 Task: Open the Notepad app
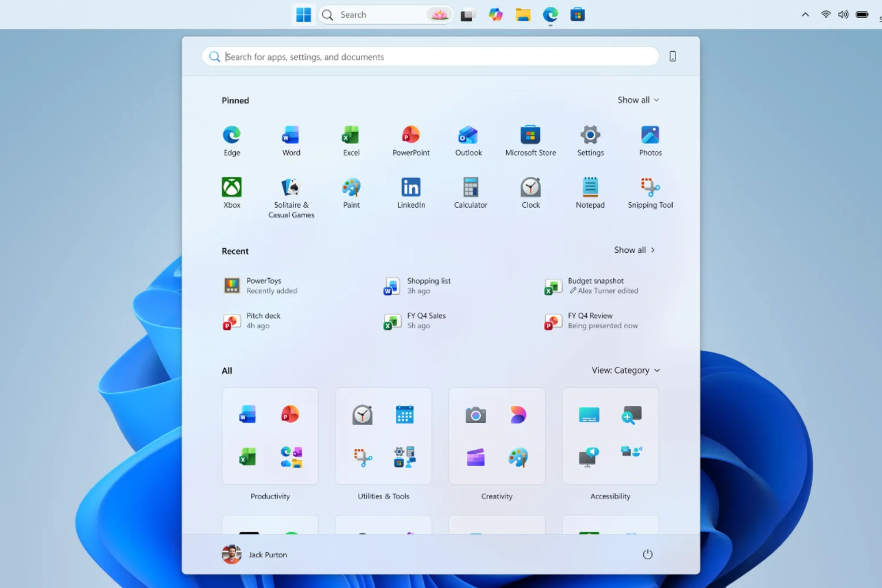click(590, 193)
